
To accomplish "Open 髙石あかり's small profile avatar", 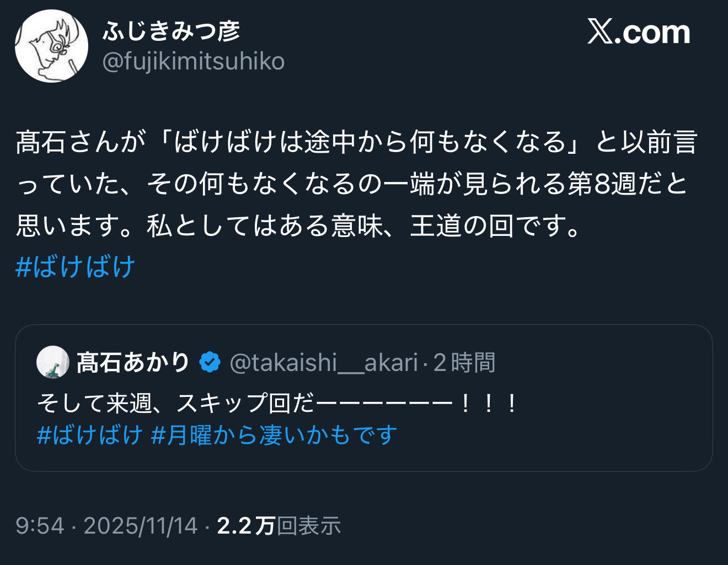I will 52,362.
